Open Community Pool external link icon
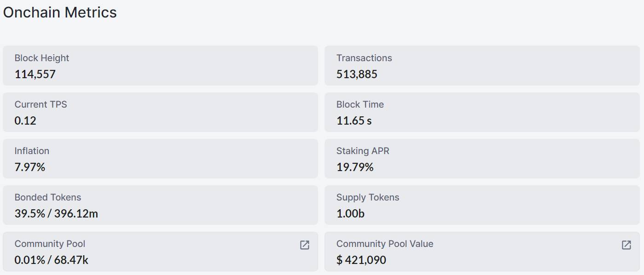Screen dimensions: 644x275 pyautogui.click(x=305, y=245)
